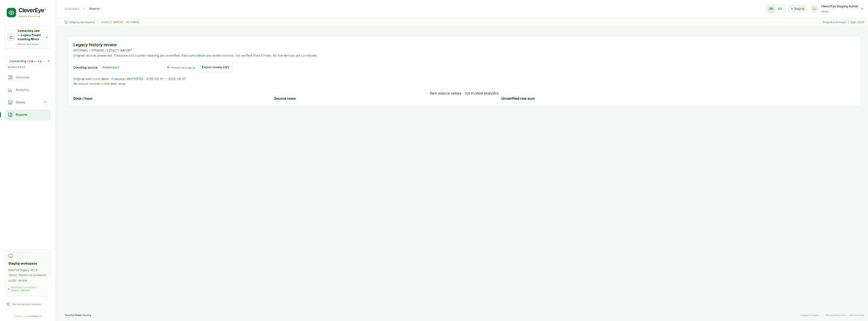
Task: Open Reports in the sidebar
Action: (x=28, y=115)
